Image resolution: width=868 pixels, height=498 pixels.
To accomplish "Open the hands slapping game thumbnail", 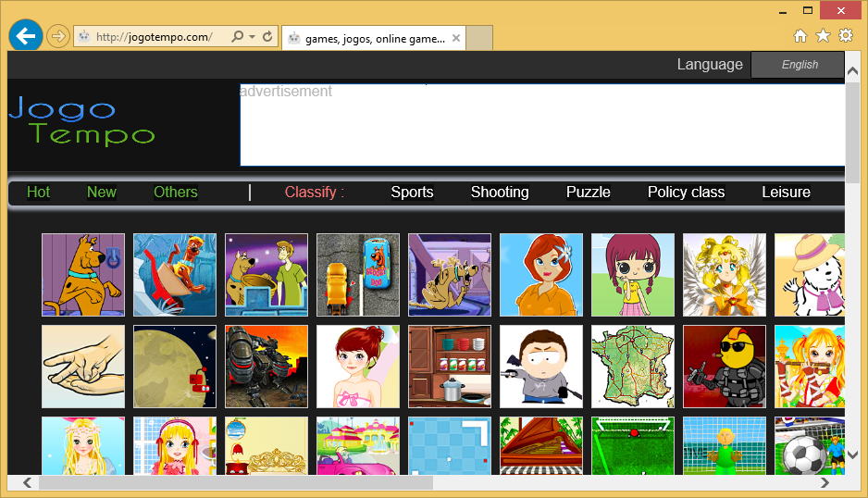I will 83,367.
